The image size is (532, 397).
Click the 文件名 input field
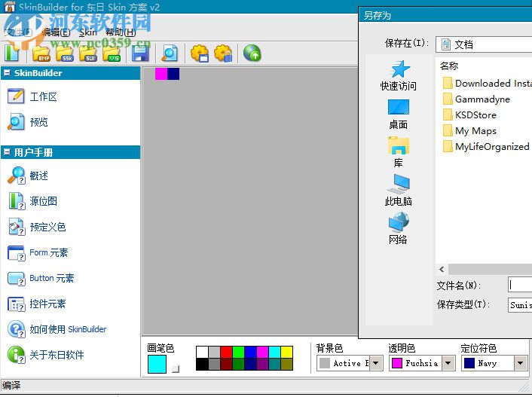coord(520,285)
